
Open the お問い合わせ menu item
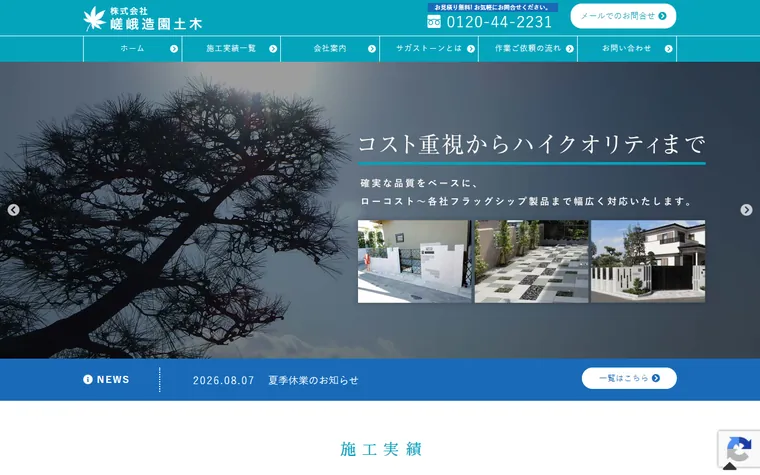click(x=627, y=48)
